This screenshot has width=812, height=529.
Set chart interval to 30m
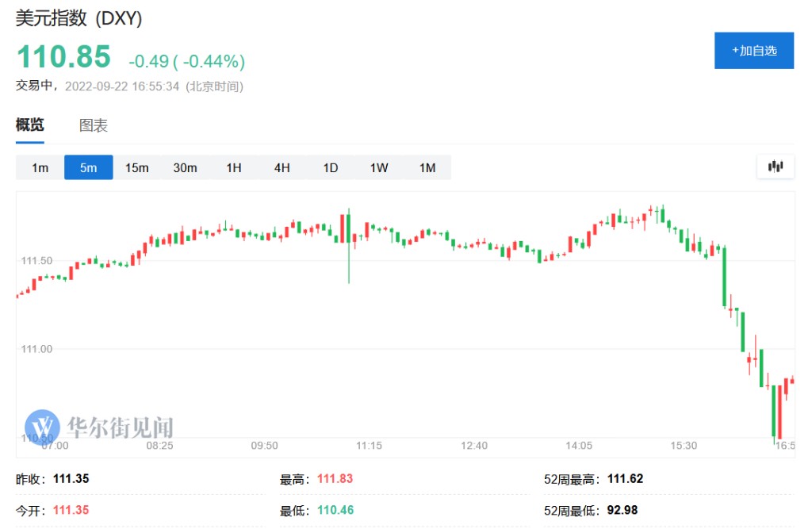pyautogui.click(x=185, y=167)
